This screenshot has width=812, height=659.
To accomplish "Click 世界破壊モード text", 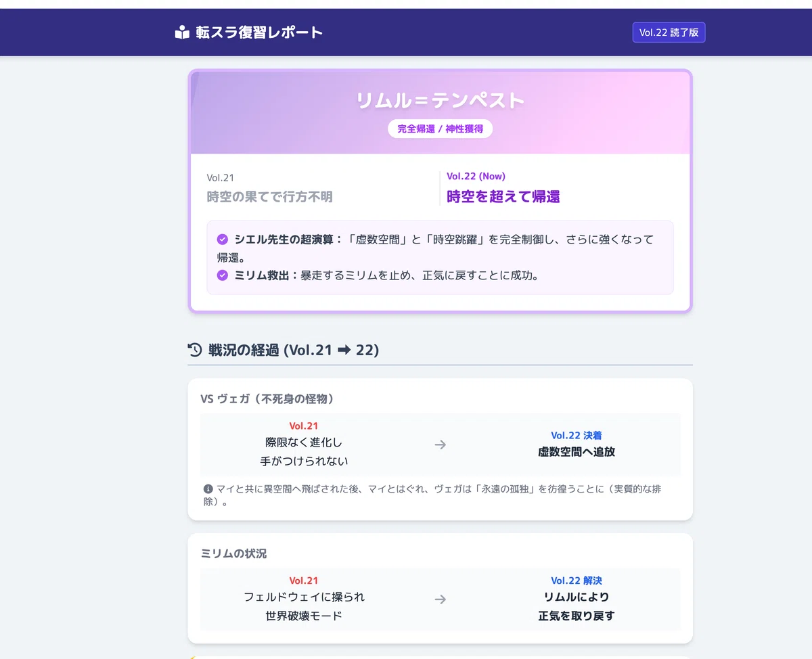I will (x=304, y=616).
